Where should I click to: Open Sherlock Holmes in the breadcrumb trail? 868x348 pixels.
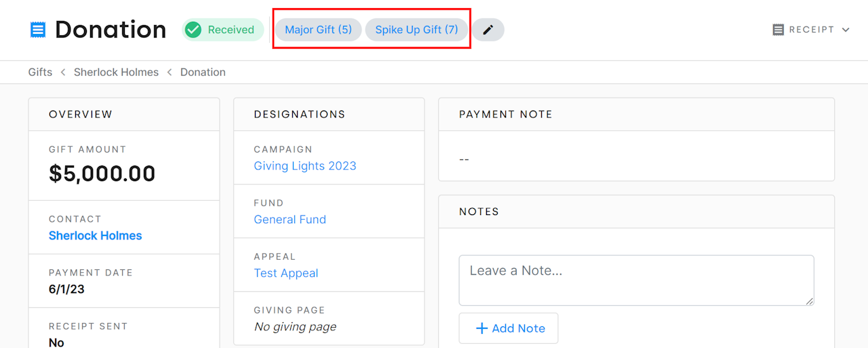[x=116, y=72]
